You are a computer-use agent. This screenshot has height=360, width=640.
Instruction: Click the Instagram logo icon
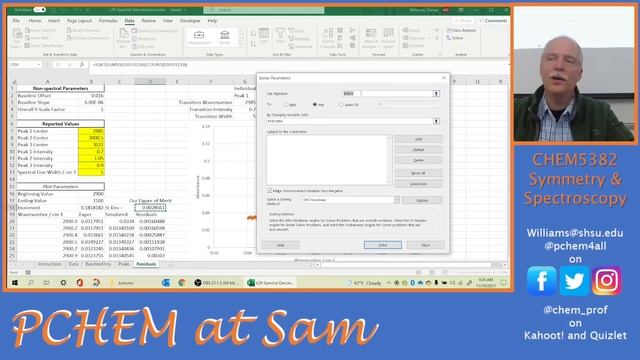pos(607,281)
